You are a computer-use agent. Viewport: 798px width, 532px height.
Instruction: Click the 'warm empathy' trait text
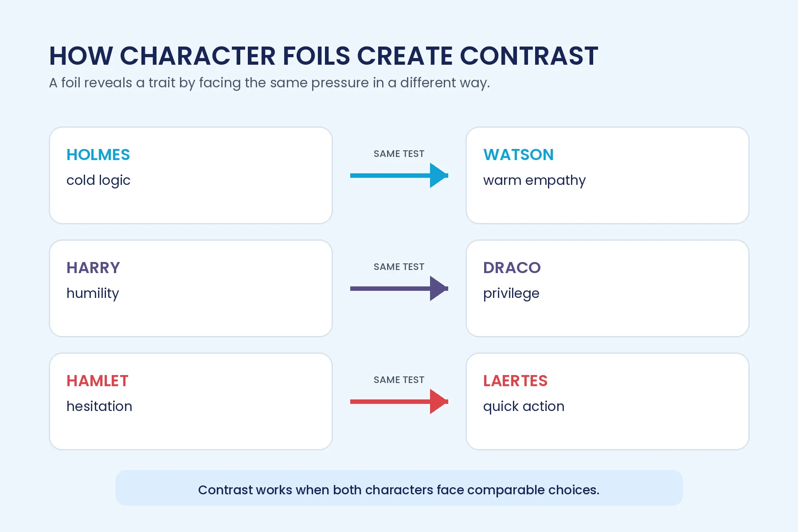coord(534,180)
